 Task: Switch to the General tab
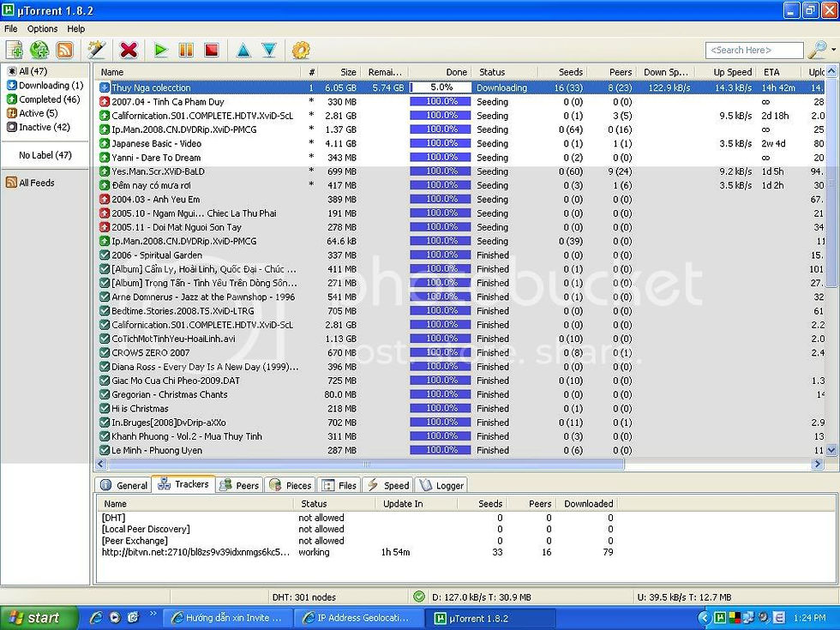123,485
